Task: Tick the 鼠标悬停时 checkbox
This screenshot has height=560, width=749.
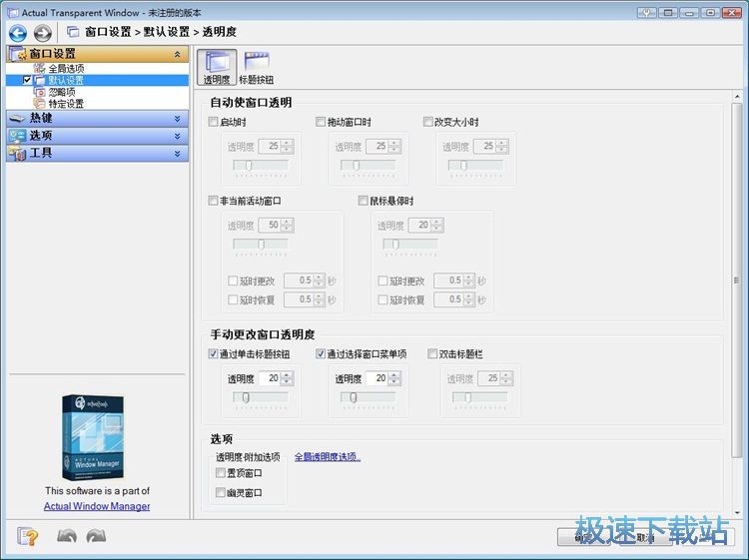Action: [364, 201]
